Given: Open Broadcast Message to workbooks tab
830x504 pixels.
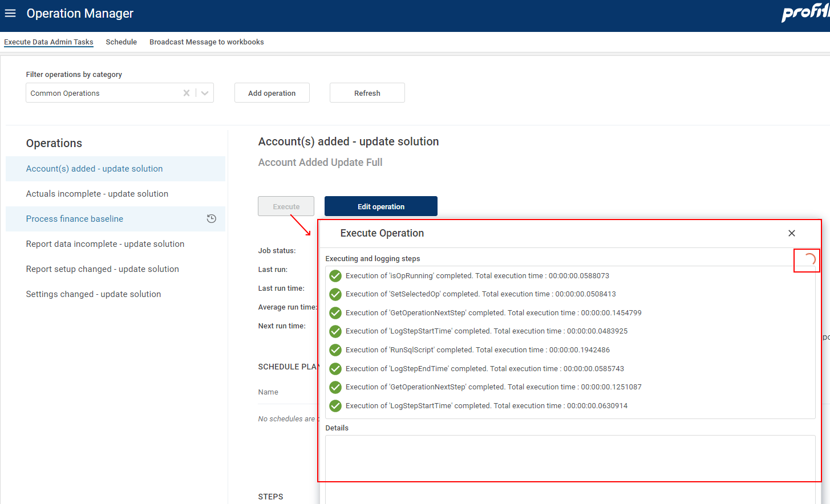Looking at the screenshot, I should tap(207, 42).
